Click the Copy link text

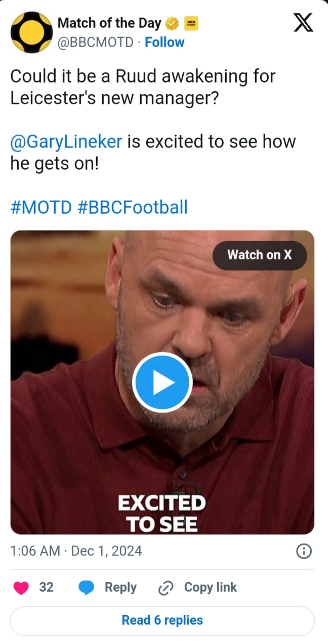(x=210, y=587)
